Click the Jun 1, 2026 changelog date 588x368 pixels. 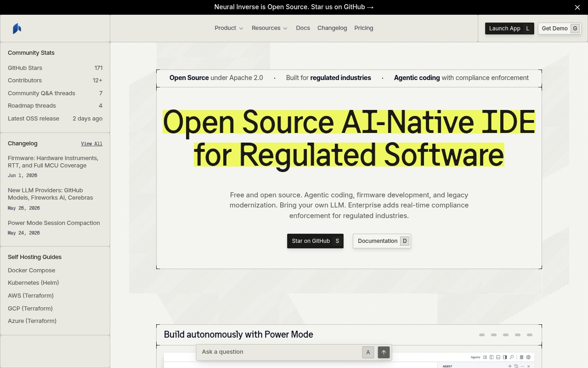click(23, 176)
